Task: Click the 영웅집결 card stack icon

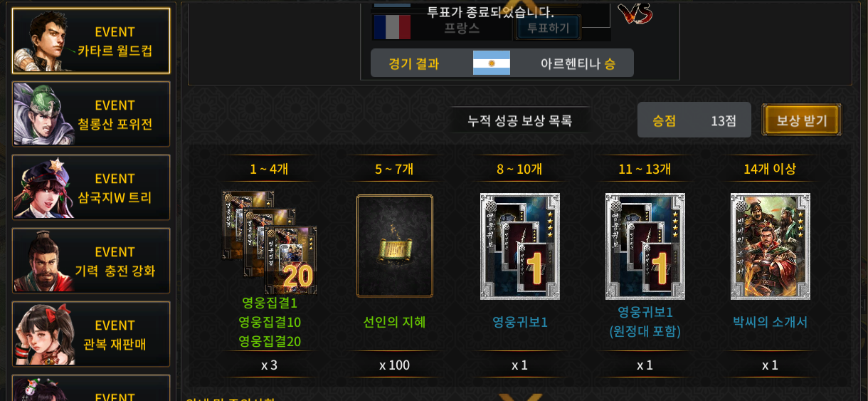Action: coord(270,242)
